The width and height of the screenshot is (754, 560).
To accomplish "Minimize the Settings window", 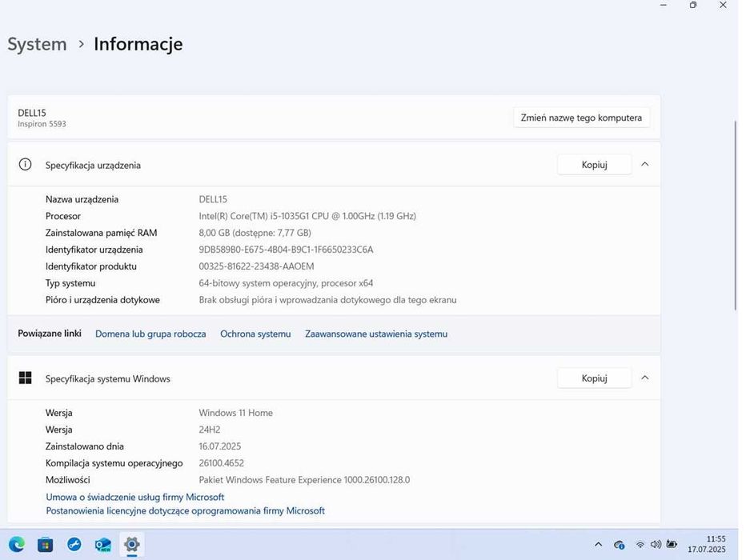I will (664, 5).
